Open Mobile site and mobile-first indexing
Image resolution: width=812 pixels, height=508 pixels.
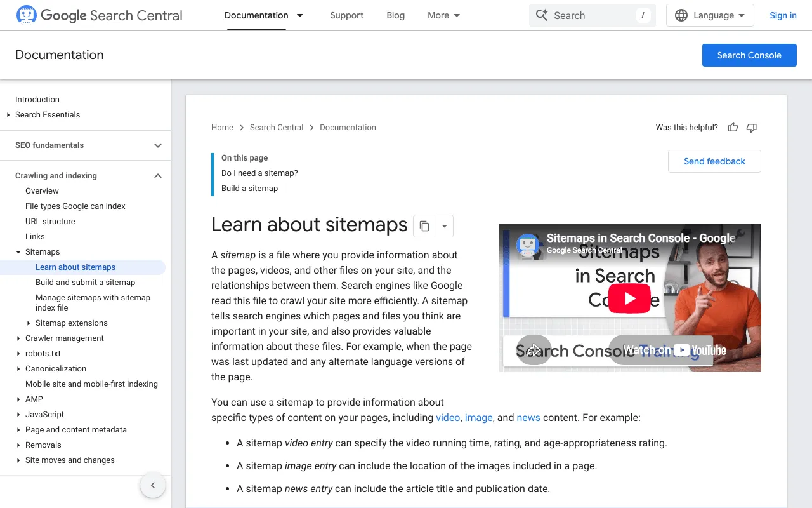[91, 384]
